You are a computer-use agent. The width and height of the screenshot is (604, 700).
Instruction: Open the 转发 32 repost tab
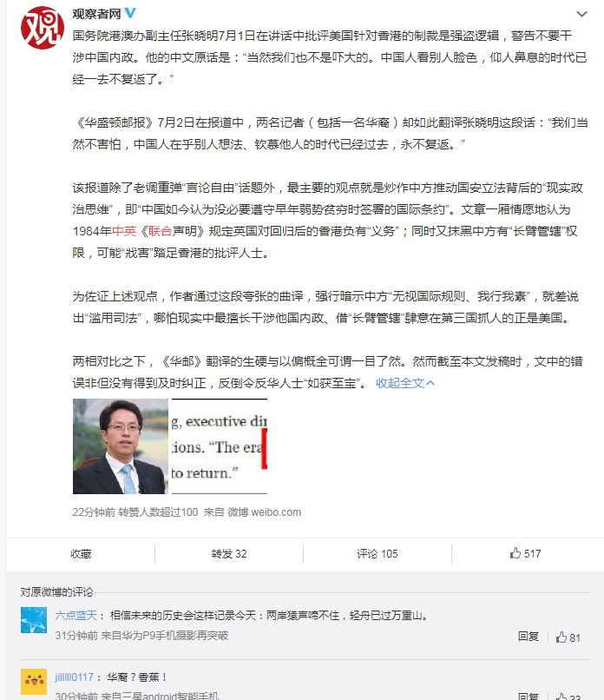coord(229,554)
